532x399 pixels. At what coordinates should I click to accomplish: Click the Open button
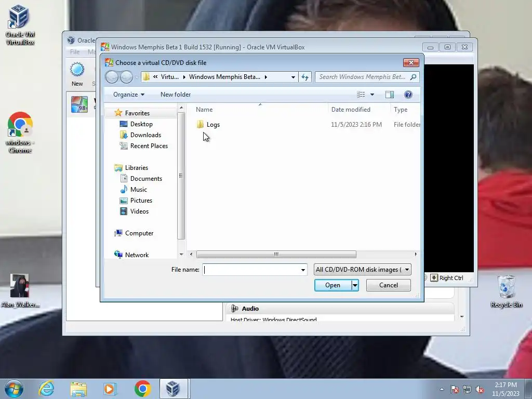pyautogui.click(x=333, y=285)
